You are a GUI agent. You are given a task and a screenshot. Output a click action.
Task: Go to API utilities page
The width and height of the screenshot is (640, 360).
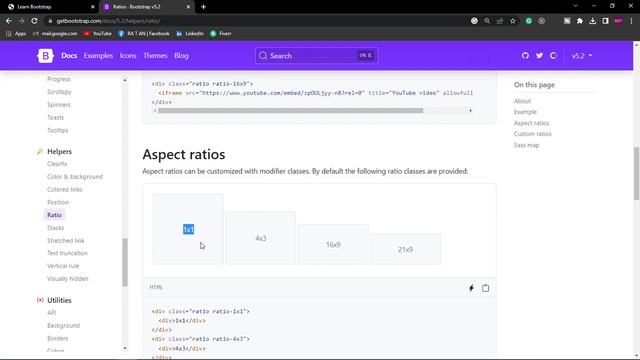click(51, 313)
